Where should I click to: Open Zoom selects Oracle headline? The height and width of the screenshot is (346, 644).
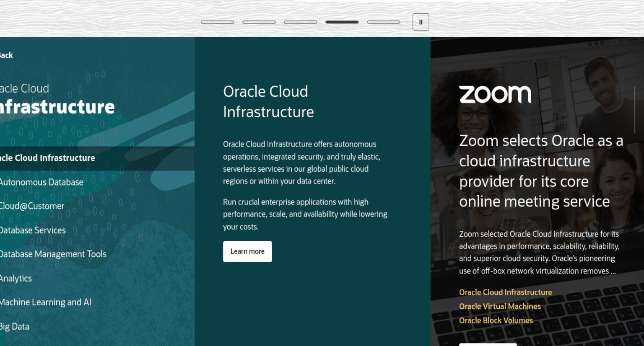pyautogui.click(x=541, y=171)
